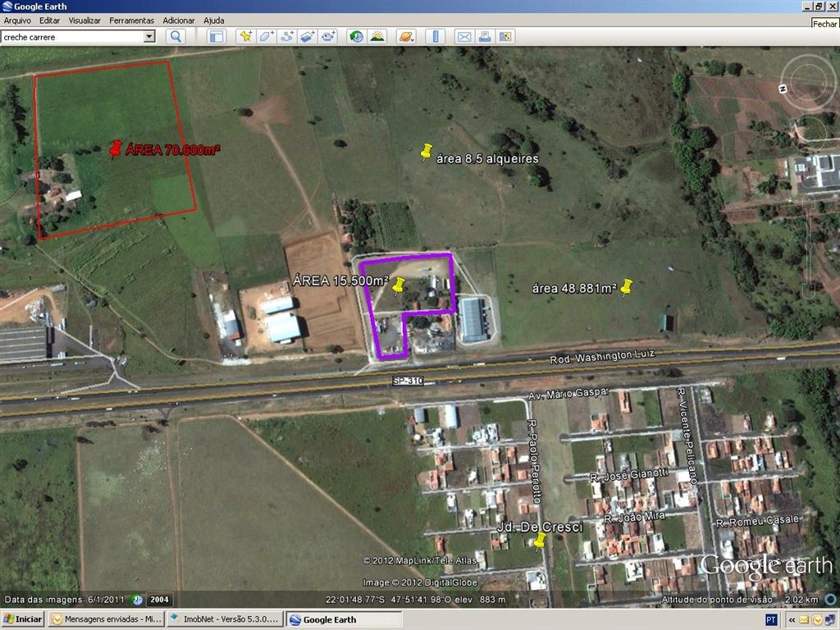Expand the search history dropdown arrow
Screen dimensions: 840x630
[x=148, y=36]
